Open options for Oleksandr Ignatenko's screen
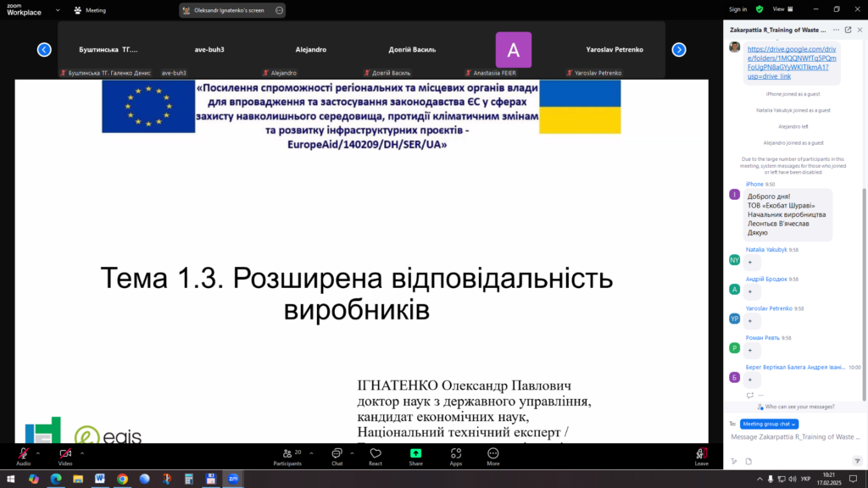This screenshot has width=868, height=488. click(279, 10)
